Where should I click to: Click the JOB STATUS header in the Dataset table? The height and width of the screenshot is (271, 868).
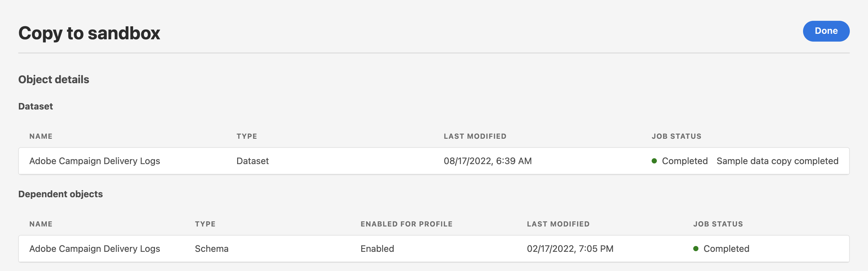coord(676,136)
